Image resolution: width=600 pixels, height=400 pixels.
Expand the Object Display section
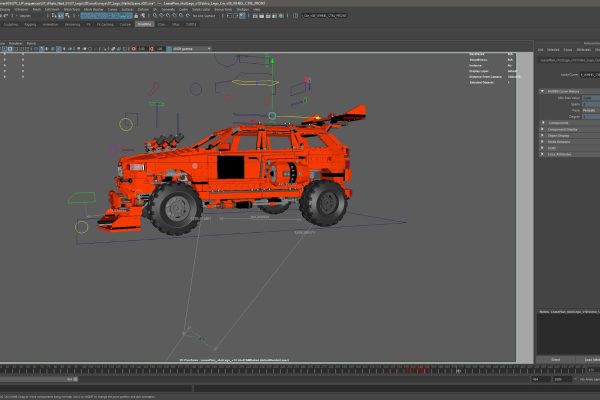542,136
